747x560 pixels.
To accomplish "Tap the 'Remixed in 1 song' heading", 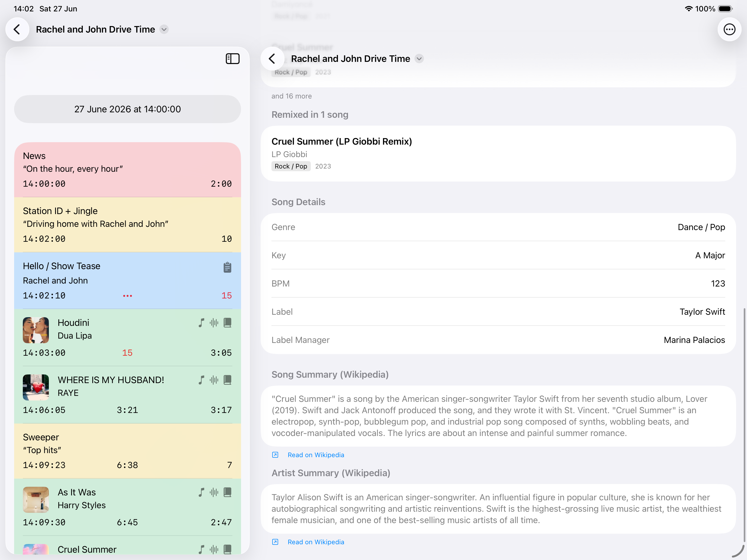I will click(x=310, y=114).
